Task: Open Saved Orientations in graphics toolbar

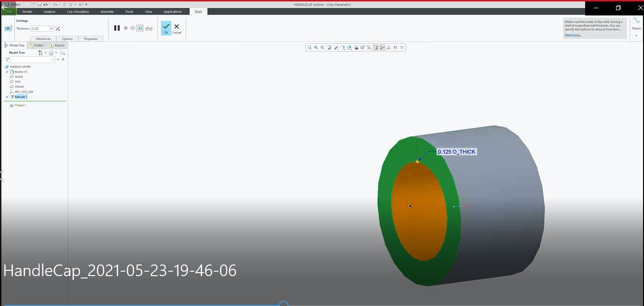Action: (x=349, y=47)
